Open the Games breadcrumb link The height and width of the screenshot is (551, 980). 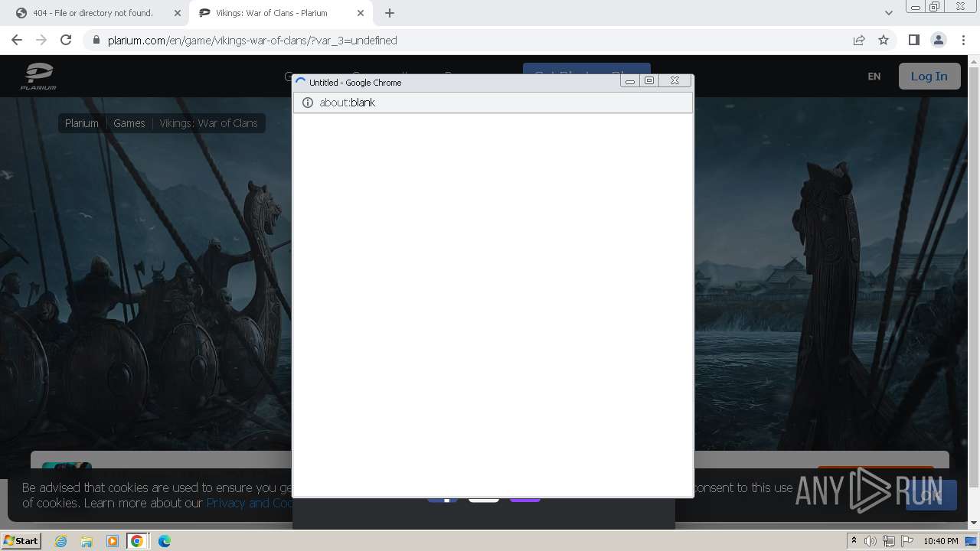coord(129,123)
